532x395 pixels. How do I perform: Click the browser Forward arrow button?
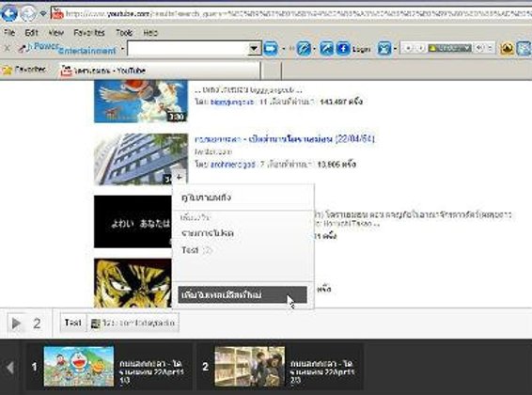point(28,13)
